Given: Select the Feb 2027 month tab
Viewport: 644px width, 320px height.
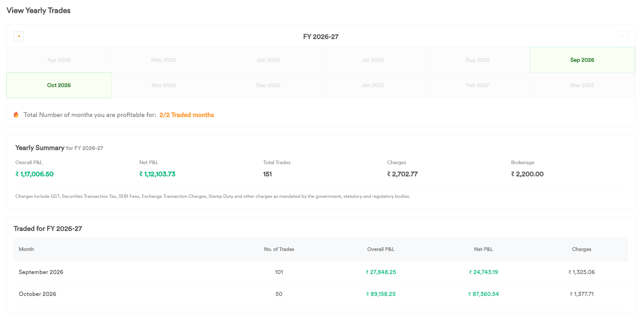Looking at the screenshot, I should (478, 85).
